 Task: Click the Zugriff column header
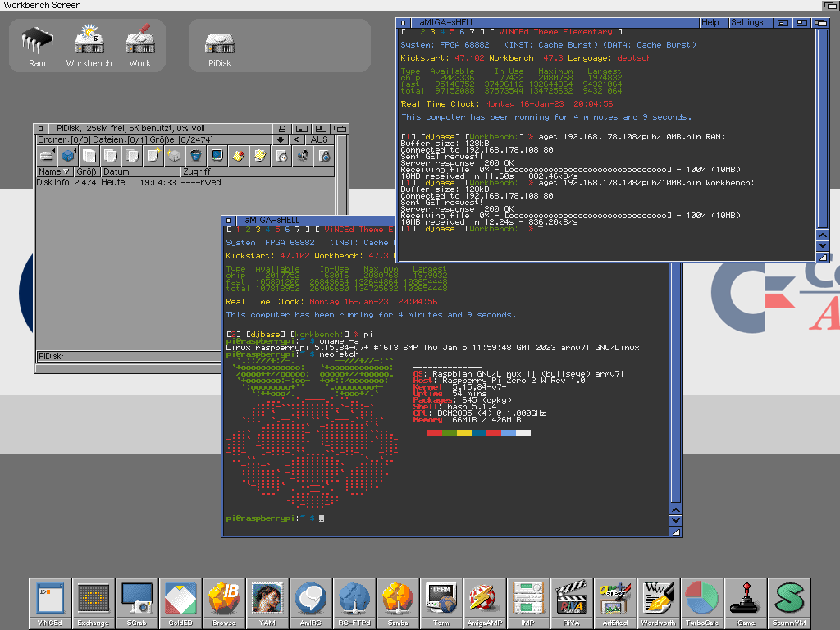pyautogui.click(x=257, y=171)
